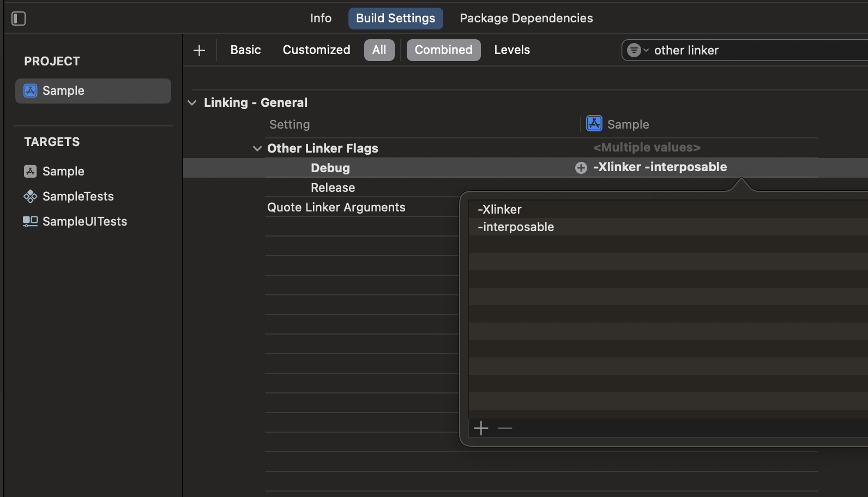The width and height of the screenshot is (868, 497).
Task: Click the -Xlinker -interposable Debug value
Action: (x=660, y=167)
